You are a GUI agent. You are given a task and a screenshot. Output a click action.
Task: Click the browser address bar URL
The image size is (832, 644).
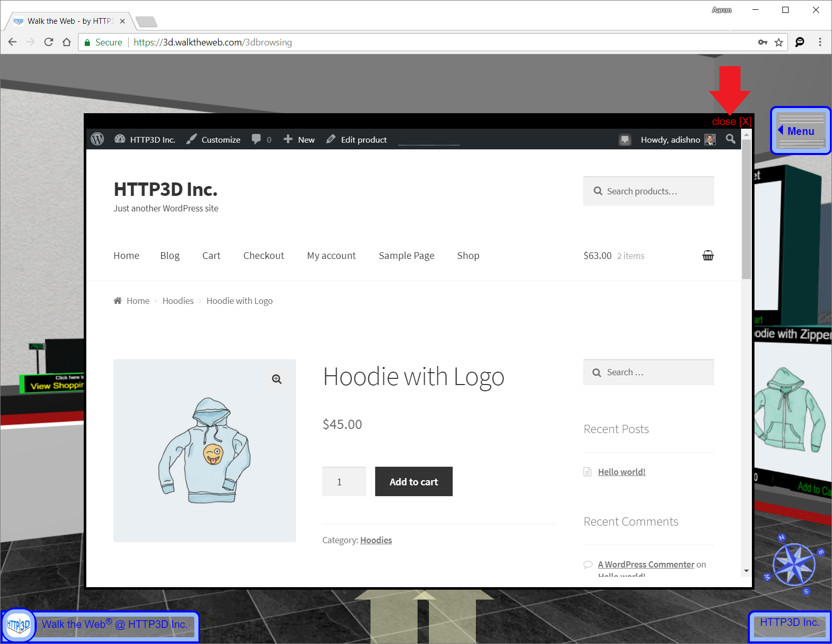213,42
